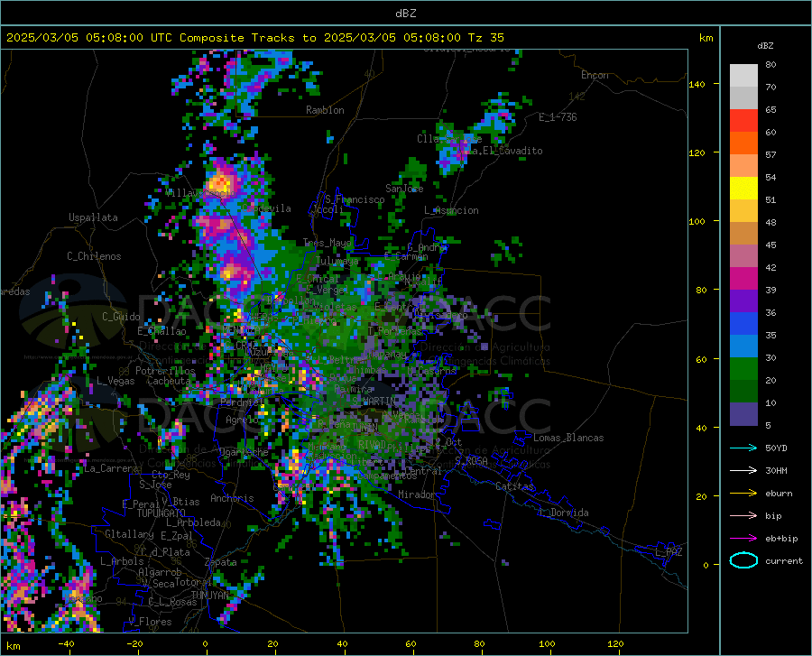The height and width of the screenshot is (656, 812).
Task: Click the '30HM' legend label
Action: pyautogui.click(x=776, y=470)
